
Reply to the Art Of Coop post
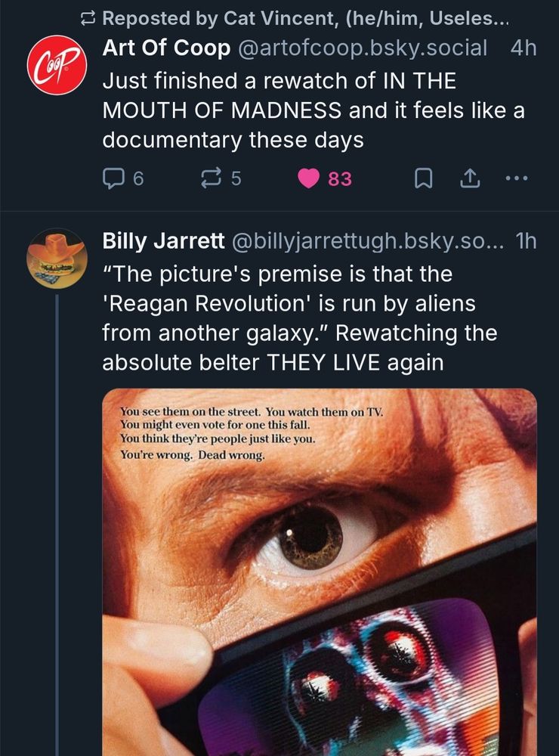(x=113, y=178)
